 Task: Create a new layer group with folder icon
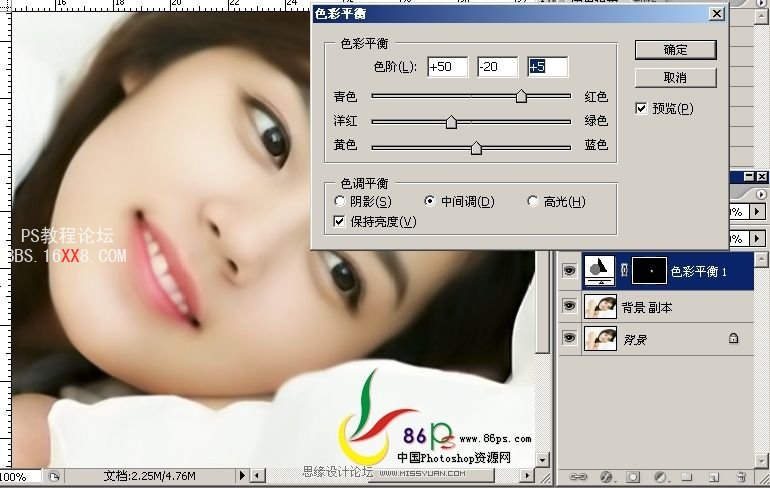(687, 476)
